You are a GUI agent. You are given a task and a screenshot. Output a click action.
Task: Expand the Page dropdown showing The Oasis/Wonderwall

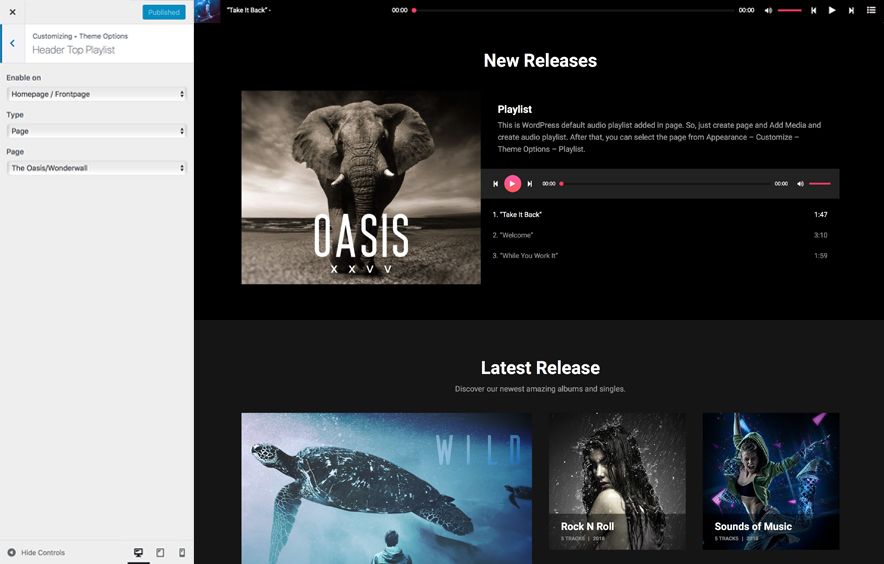click(97, 168)
